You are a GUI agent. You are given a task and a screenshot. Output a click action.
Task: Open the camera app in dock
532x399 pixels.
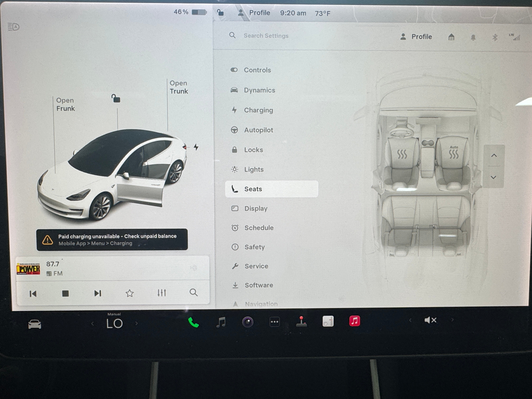pos(248,322)
